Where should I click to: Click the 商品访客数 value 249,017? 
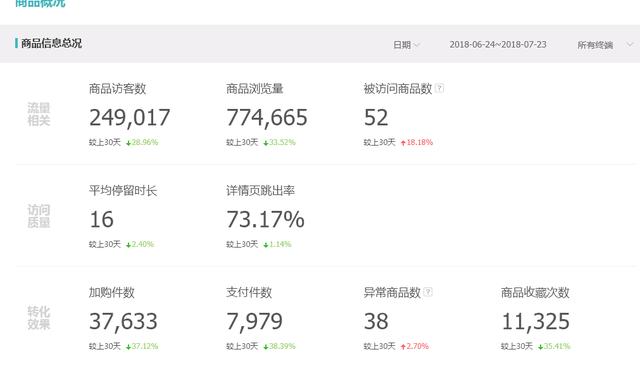pyautogui.click(x=129, y=118)
